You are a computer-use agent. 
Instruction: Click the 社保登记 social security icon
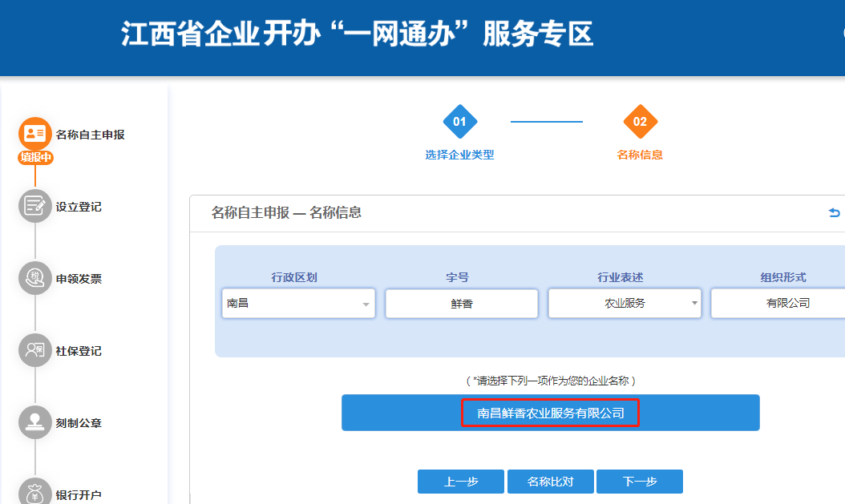click(x=34, y=350)
